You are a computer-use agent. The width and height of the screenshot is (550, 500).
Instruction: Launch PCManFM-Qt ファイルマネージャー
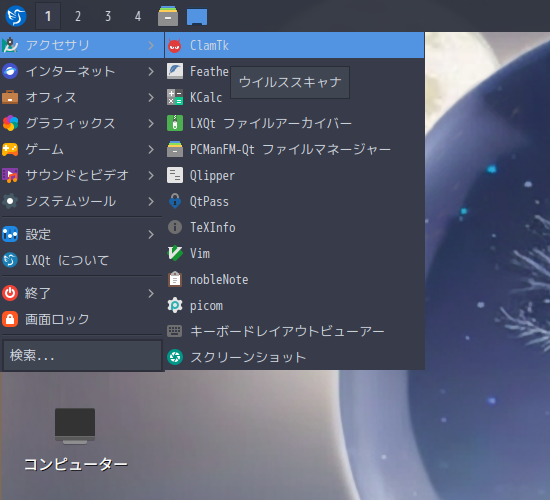(294, 149)
